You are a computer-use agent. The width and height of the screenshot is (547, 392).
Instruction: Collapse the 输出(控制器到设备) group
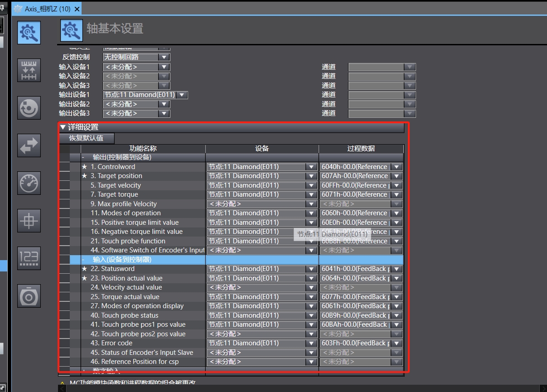click(x=83, y=157)
